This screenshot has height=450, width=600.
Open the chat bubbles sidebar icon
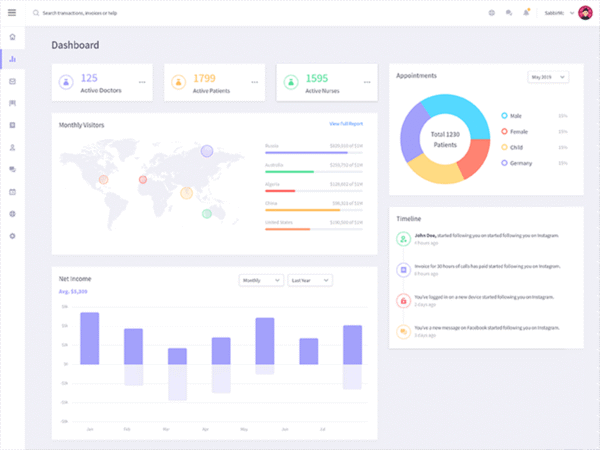[12, 169]
